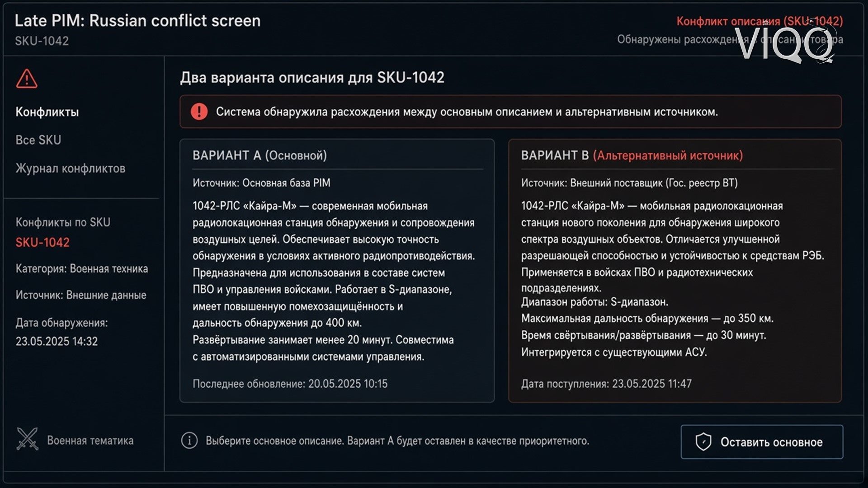The image size is (868, 488).
Task: Click Источник: Основная база PIM text
Action: 261,183
